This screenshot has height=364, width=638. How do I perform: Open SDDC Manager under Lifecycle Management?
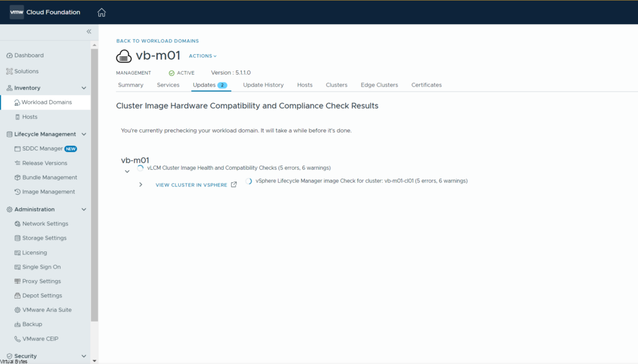42,149
